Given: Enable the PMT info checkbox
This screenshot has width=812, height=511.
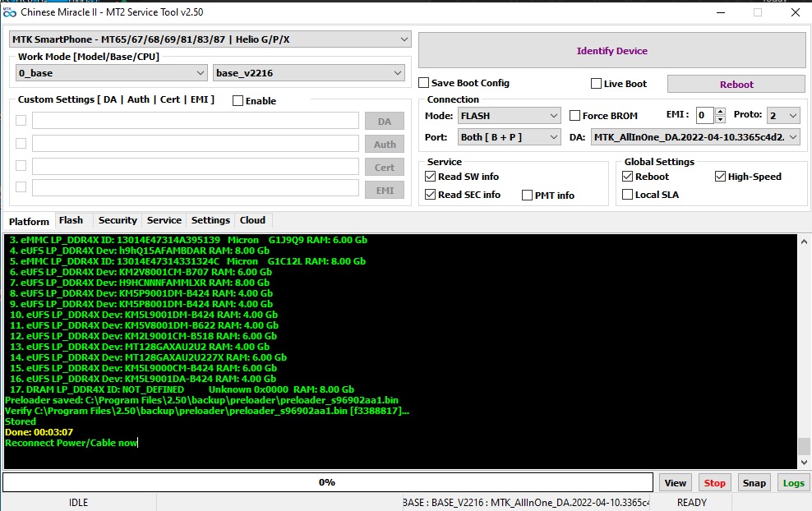Looking at the screenshot, I should [x=527, y=196].
